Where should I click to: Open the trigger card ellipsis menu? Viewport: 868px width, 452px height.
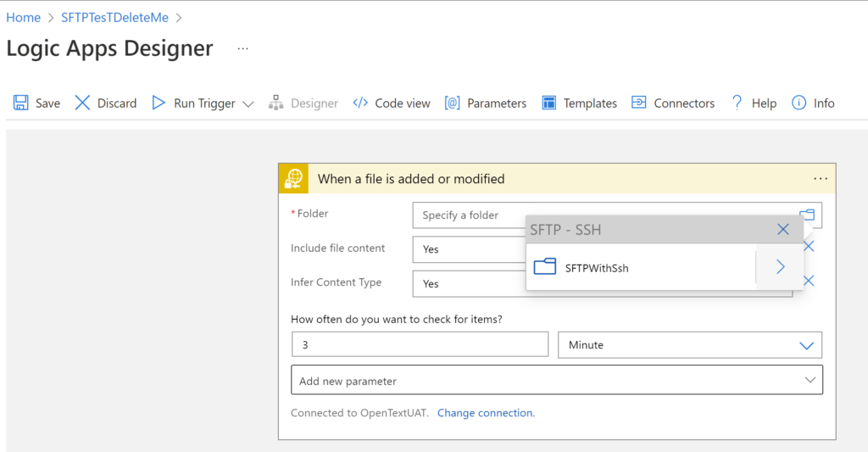821,179
